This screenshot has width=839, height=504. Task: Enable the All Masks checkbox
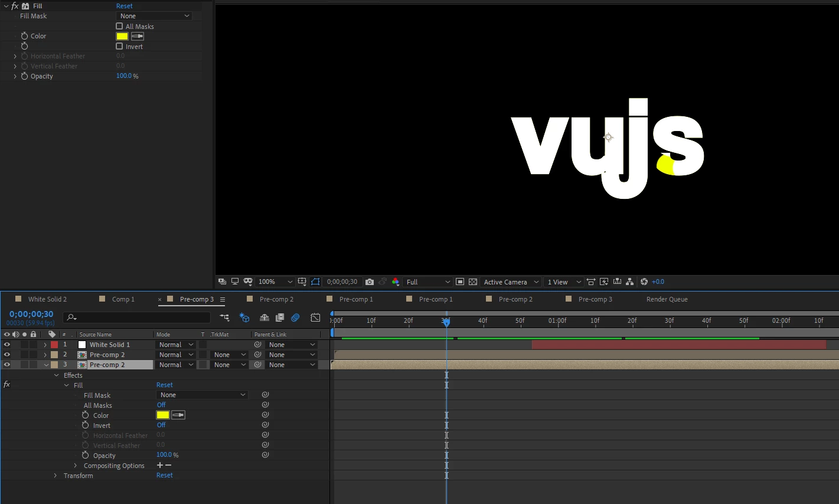tap(119, 26)
